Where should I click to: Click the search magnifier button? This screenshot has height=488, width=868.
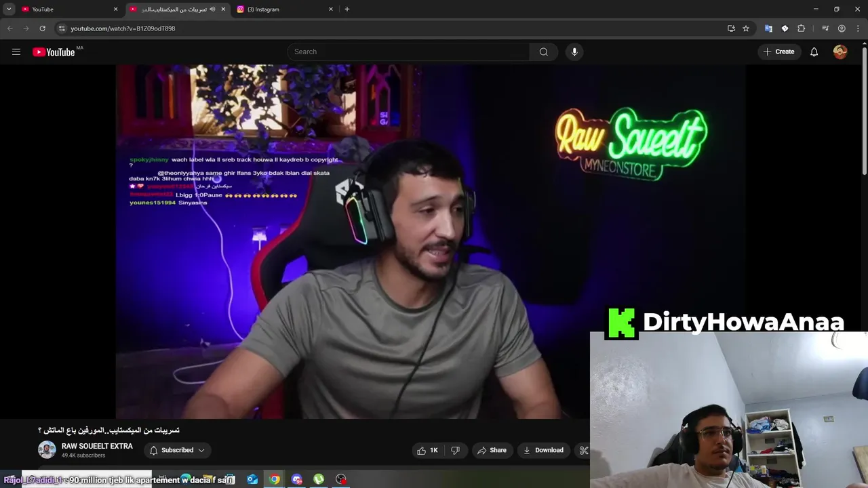543,52
